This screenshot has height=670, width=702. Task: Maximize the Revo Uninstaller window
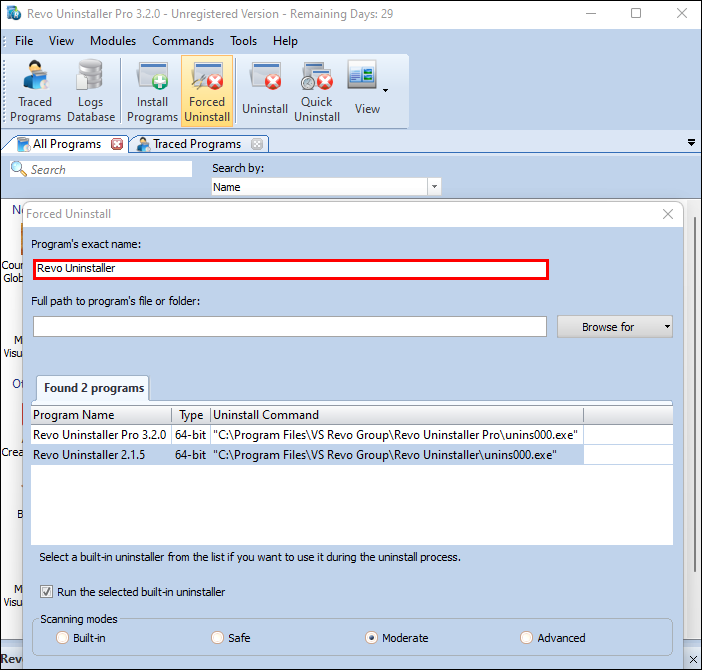[x=636, y=13]
